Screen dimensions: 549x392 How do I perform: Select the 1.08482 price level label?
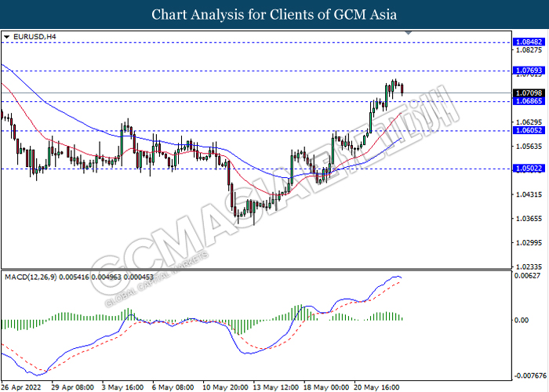[529, 42]
